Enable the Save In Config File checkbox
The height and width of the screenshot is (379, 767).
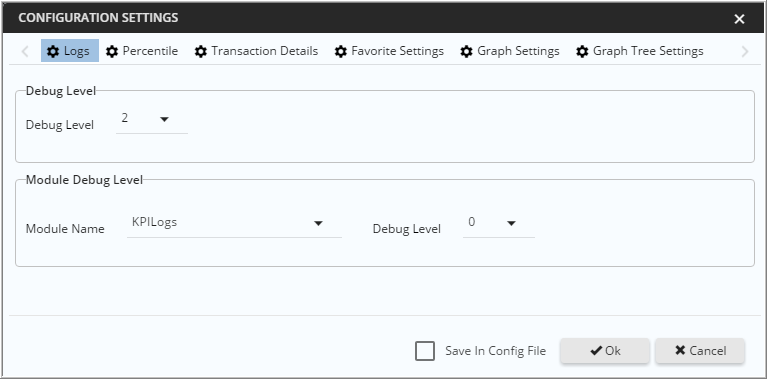[425, 351]
